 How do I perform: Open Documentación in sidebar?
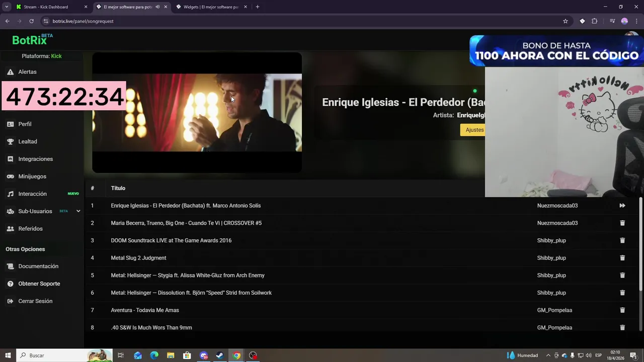point(38,266)
